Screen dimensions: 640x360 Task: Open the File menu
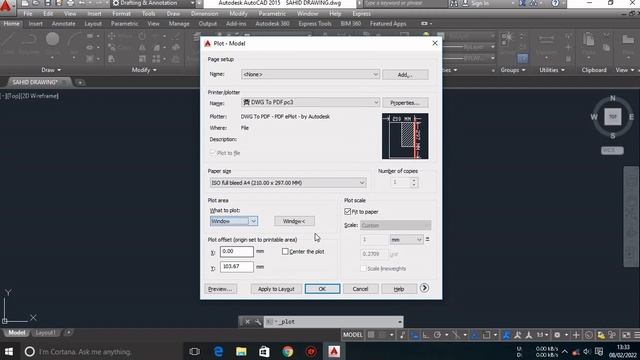click(28, 13)
